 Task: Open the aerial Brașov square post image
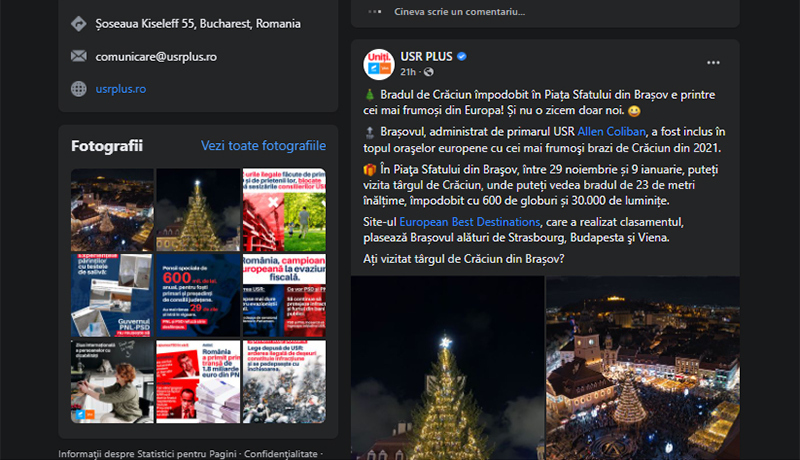pos(643,368)
